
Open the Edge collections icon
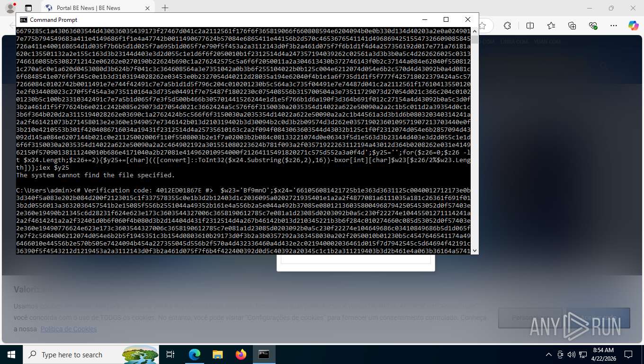[572, 26]
